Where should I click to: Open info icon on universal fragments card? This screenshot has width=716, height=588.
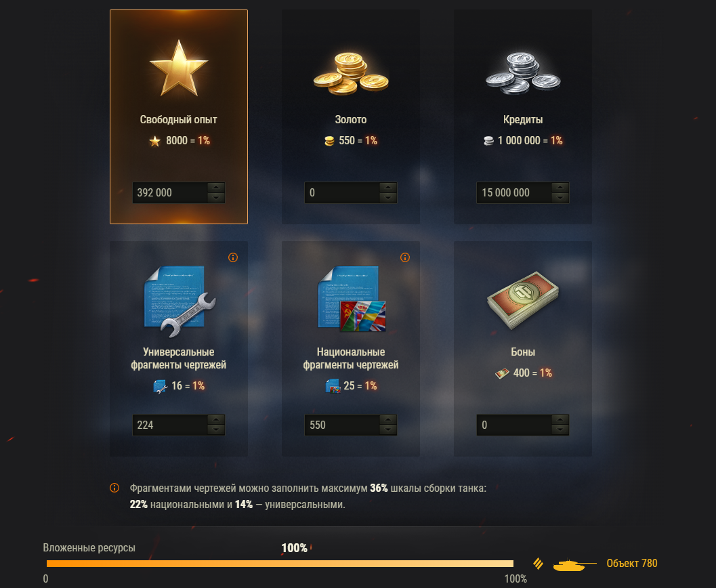coord(233,257)
